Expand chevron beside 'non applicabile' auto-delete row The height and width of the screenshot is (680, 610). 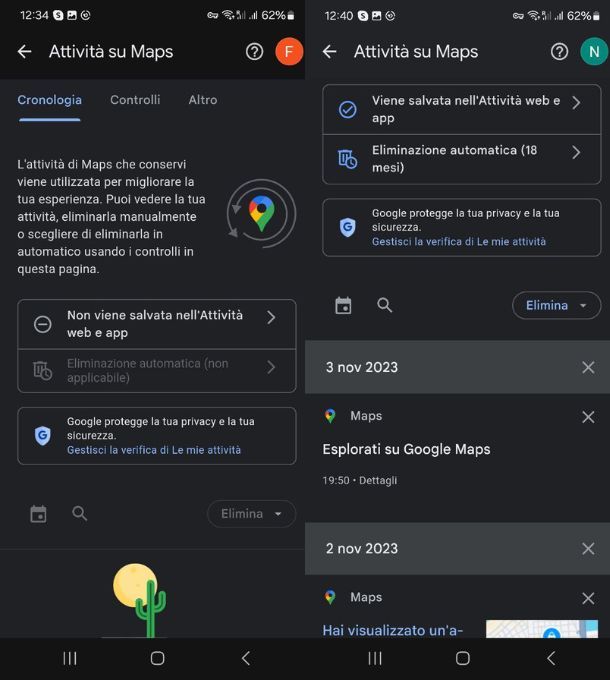271,367
